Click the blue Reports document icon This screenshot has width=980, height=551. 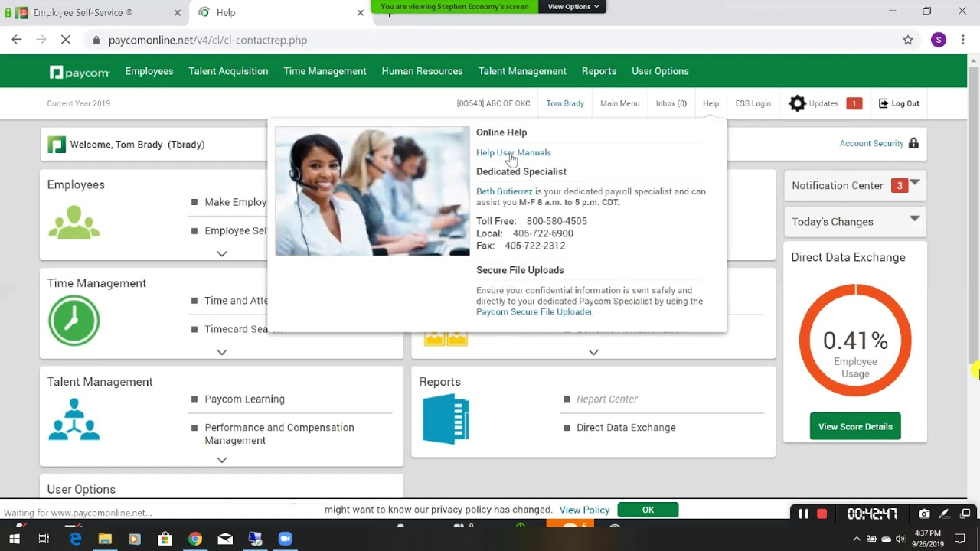click(x=446, y=419)
